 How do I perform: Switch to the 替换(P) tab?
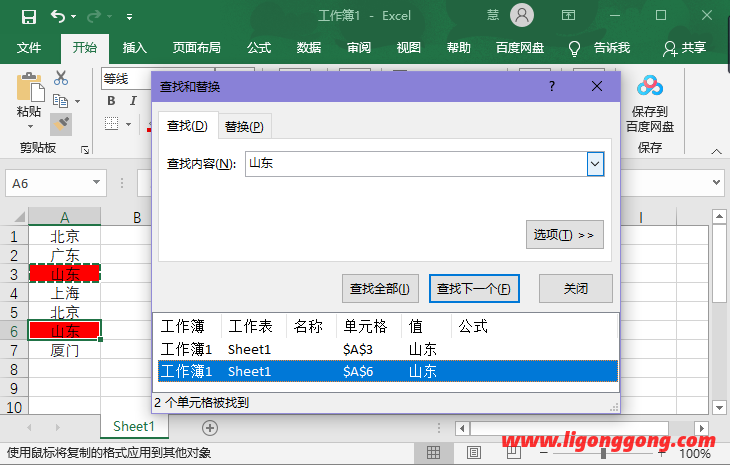(x=244, y=127)
